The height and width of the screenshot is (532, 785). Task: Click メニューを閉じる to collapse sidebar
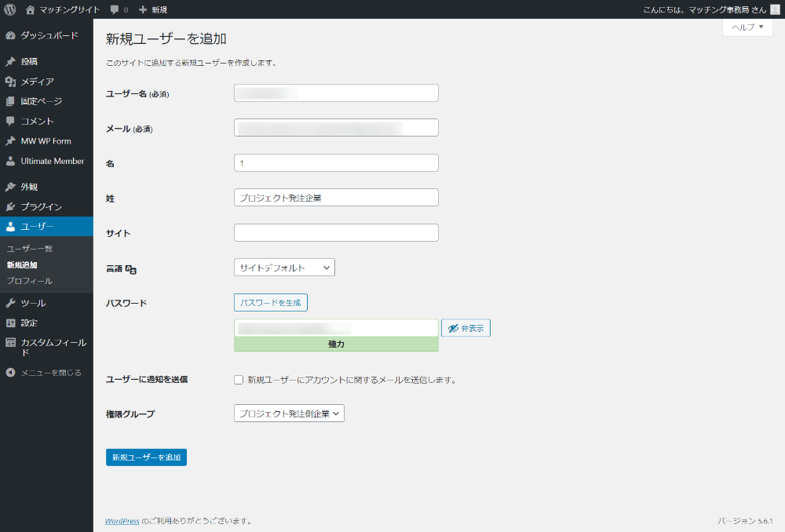[x=46, y=373]
